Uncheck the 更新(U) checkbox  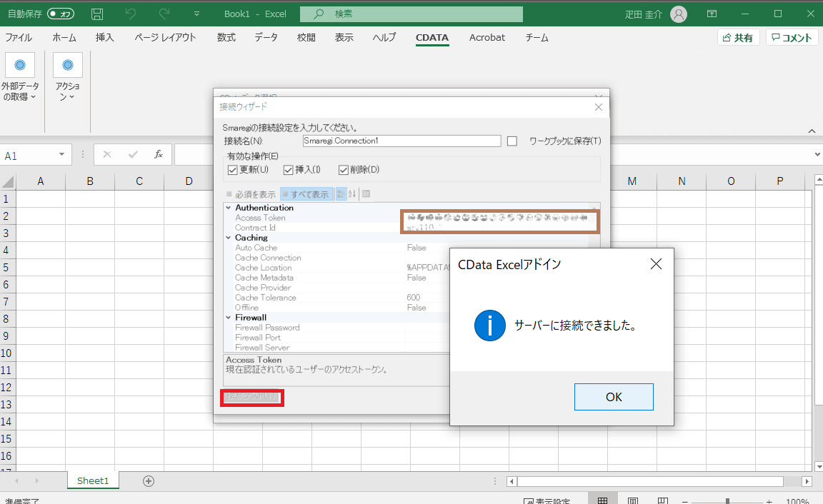coord(232,170)
